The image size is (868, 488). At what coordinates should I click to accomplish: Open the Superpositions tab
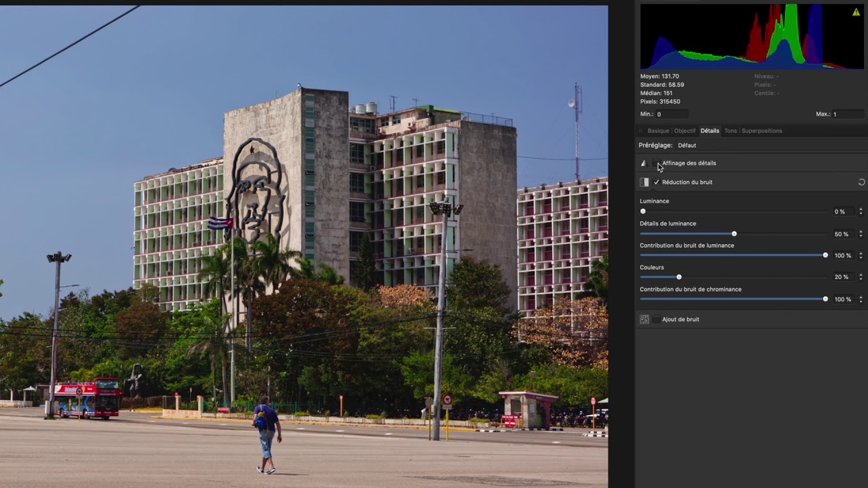click(762, 131)
